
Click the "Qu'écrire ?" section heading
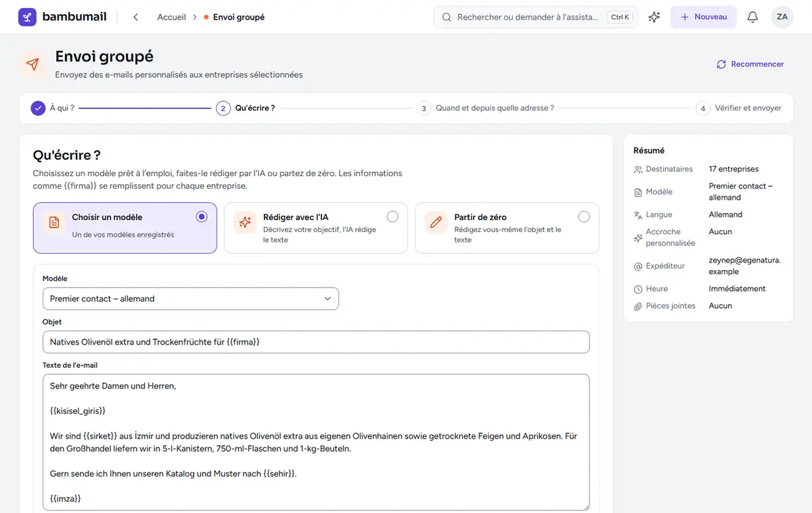pos(67,156)
